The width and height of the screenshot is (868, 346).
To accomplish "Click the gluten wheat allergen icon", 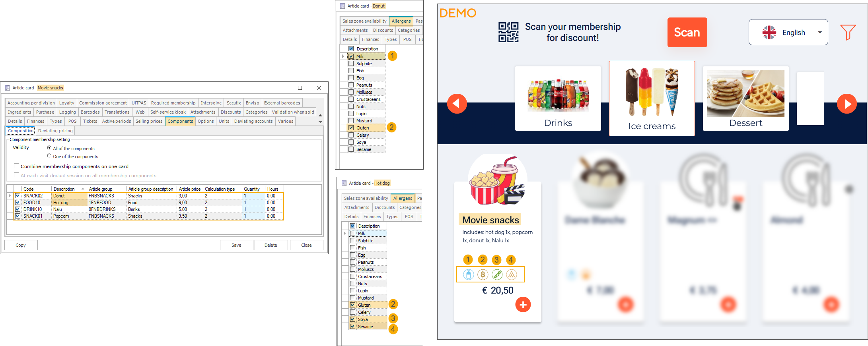I will pos(483,274).
